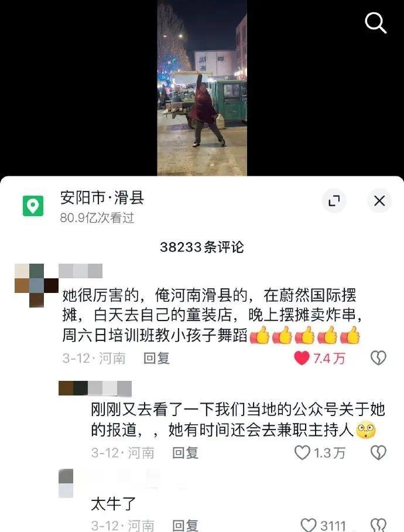Like the reply with 1.3万 likes
This screenshot has height=532, width=404.
tap(302, 452)
